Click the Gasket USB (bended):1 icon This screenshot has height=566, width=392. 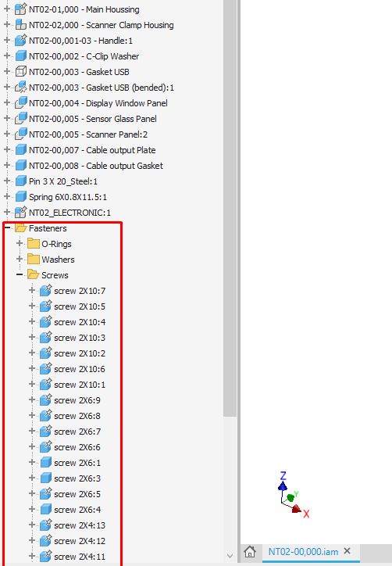pyautogui.click(x=21, y=88)
